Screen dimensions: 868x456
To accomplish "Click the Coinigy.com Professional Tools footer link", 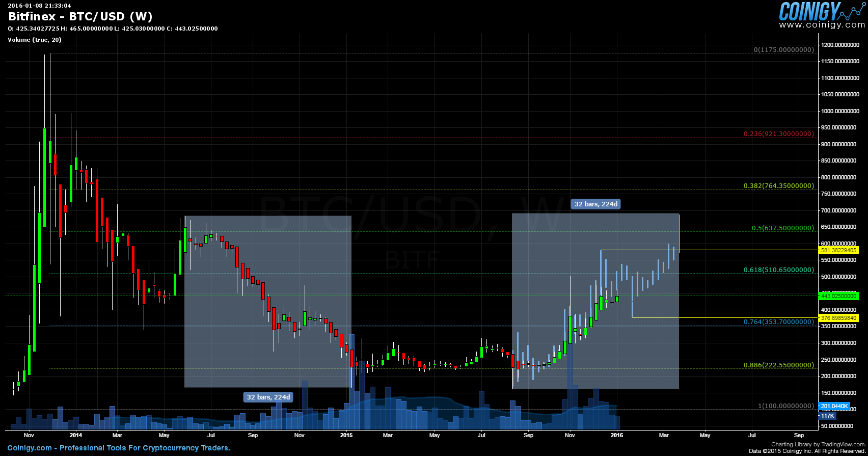I will (x=119, y=448).
